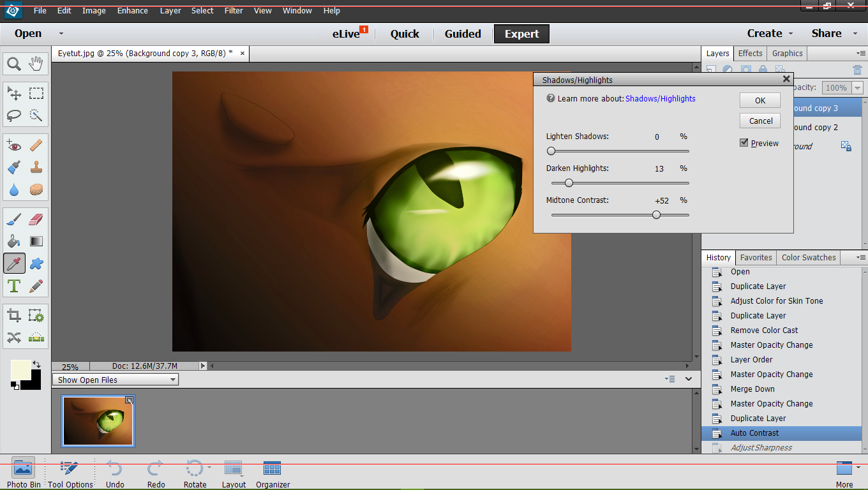Expand the Share dropdown arrow
This screenshot has width=868, height=490.
[855, 34]
